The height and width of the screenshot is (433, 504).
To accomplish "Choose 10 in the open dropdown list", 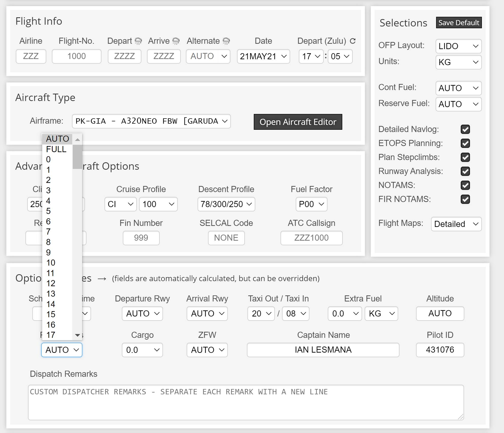I will [x=51, y=263].
